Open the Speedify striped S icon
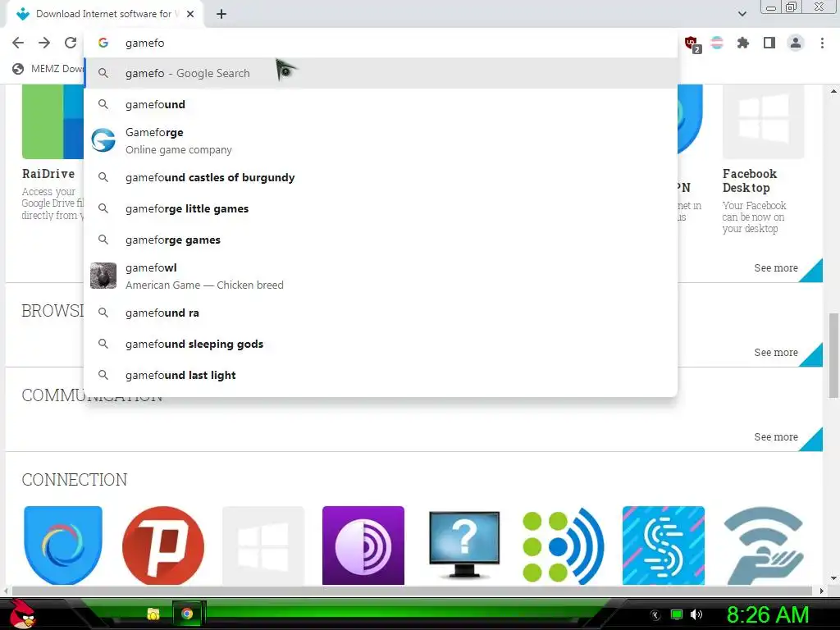 pos(663,546)
